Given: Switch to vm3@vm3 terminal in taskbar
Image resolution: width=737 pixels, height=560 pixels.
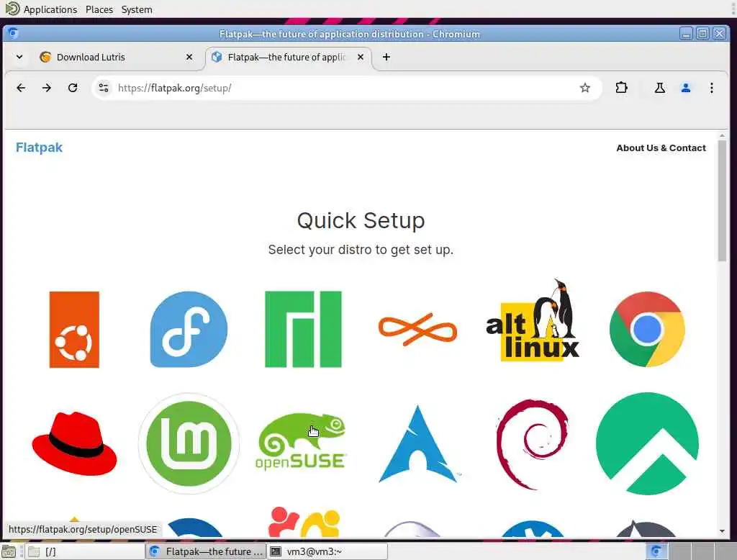Looking at the screenshot, I should coord(327,551).
